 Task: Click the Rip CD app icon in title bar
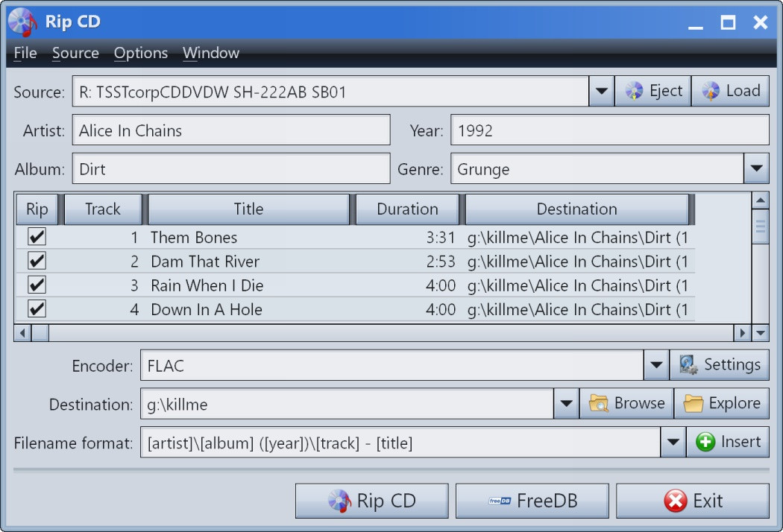pyautogui.click(x=23, y=22)
